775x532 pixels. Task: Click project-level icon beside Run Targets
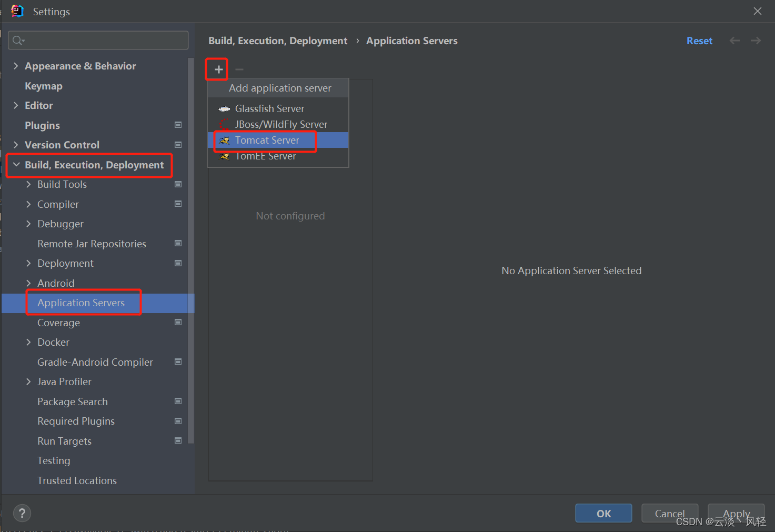tap(178, 440)
